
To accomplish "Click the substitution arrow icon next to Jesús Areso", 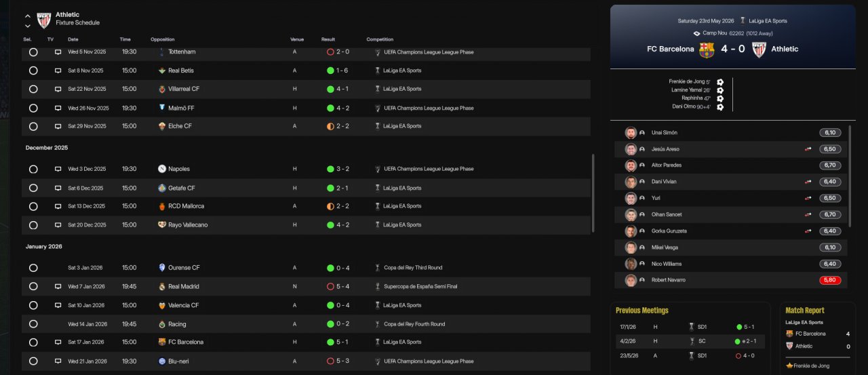I will coord(808,149).
